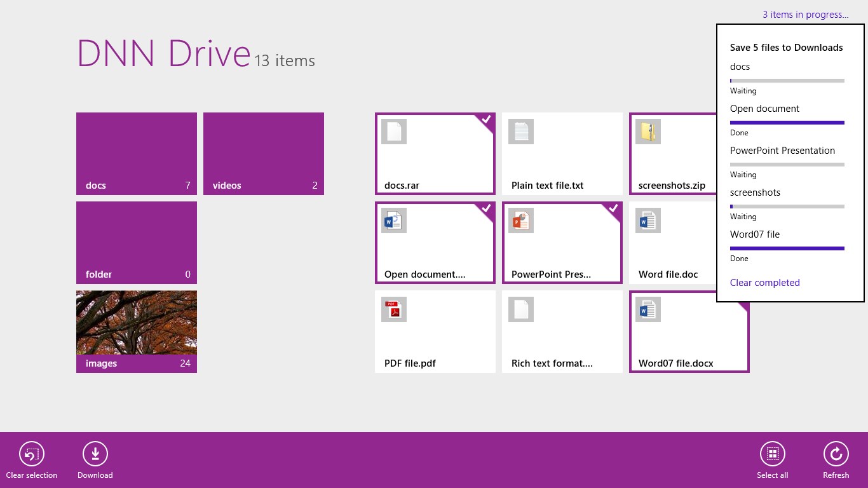868x488 pixels.
Task: Click the 'DNN Drive' page title
Action: 164,53
